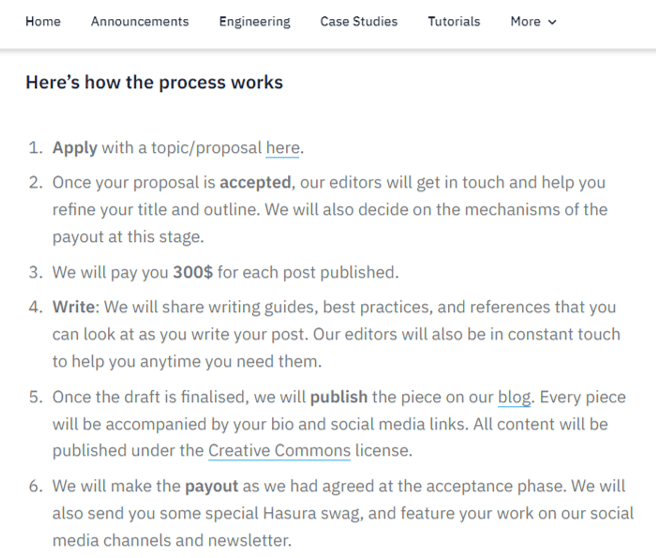Open the Home navigation item
Screen dimensions: 656x558
(x=43, y=21)
